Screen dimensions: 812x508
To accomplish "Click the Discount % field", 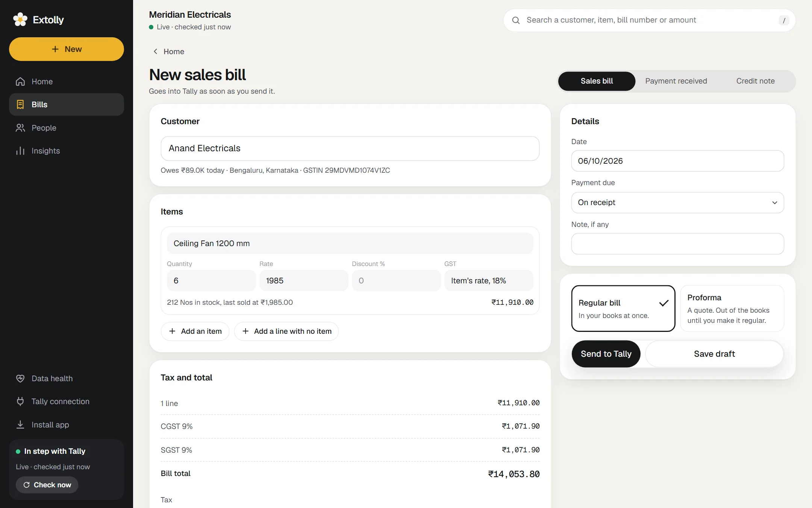I will (x=396, y=280).
